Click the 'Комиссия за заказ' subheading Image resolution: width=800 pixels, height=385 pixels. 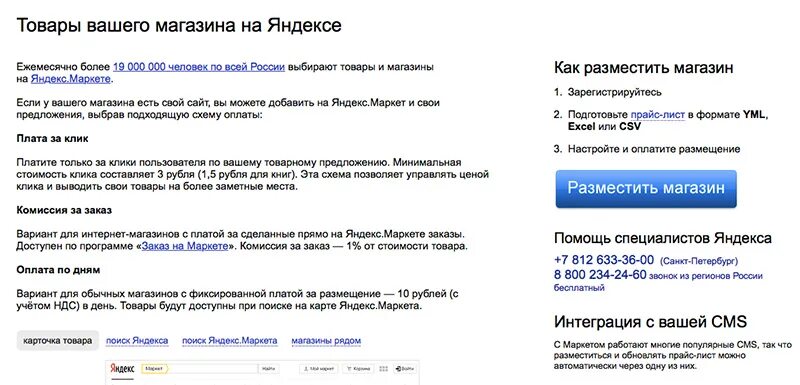tap(64, 210)
